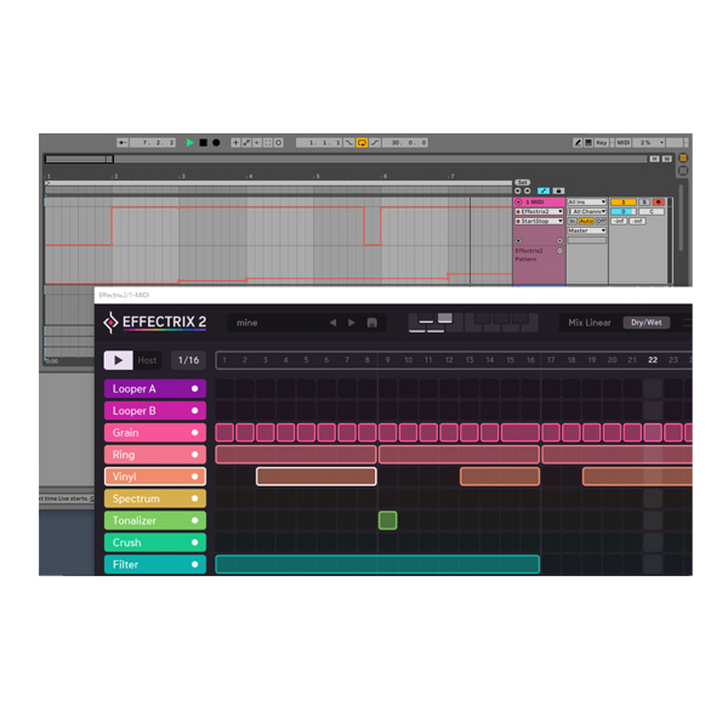Click the Host sync button in Effectrix
Screen dimensions: 728x728
point(148,360)
